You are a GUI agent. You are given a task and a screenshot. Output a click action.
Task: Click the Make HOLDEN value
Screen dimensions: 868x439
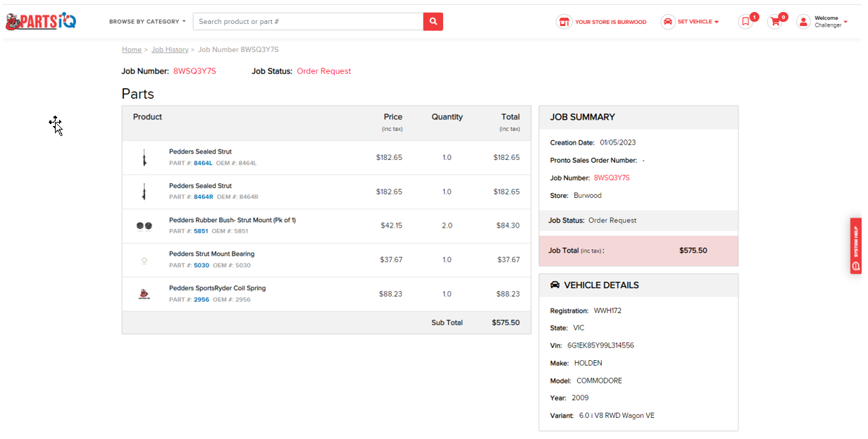point(588,363)
